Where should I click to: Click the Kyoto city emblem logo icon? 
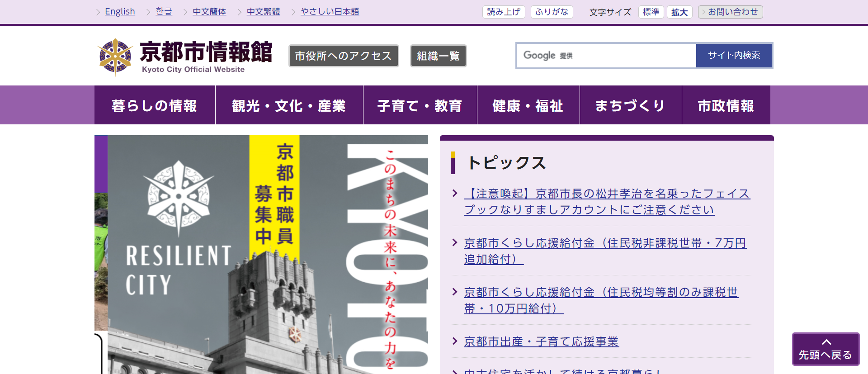click(x=115, y=57)
